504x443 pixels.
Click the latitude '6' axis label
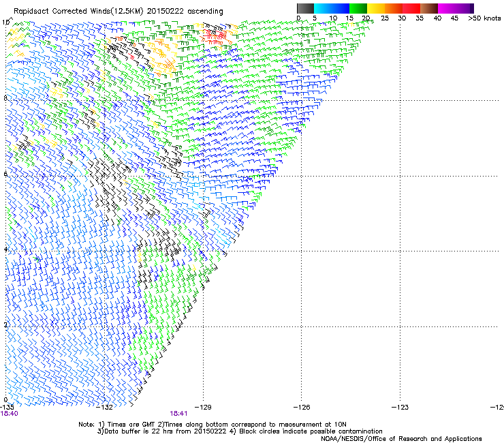click(x=5, y=174)
